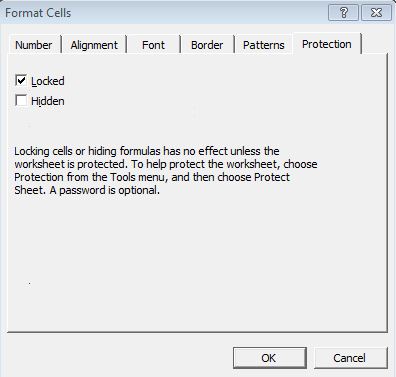Open the question mark Help icon
The image size is (396, 377).
(343, 13)
